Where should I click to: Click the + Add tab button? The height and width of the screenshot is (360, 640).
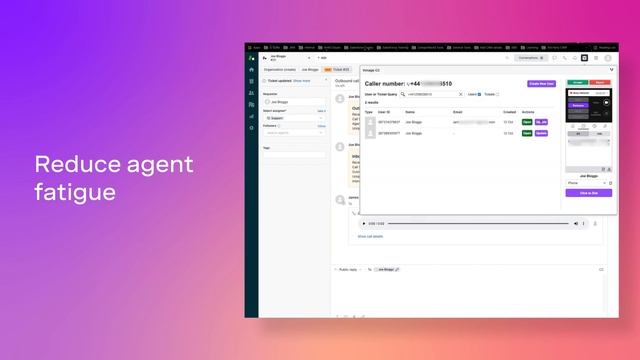click(322, 58)
